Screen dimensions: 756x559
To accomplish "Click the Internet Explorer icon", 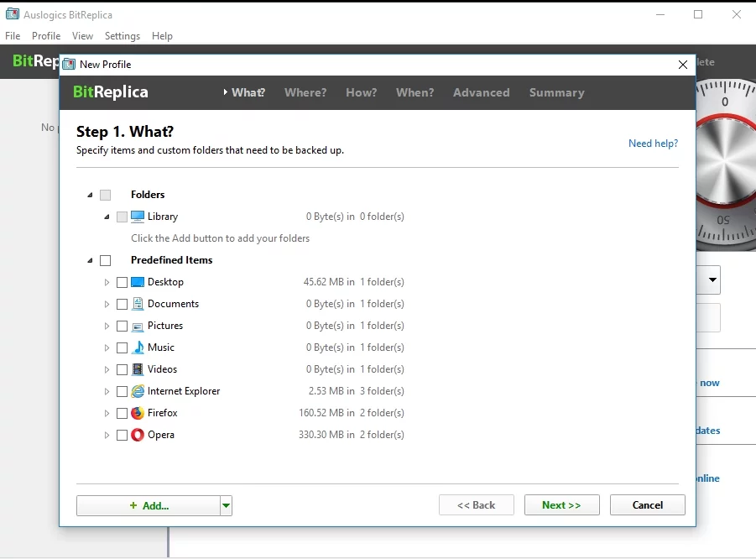I will coord(138,391).
